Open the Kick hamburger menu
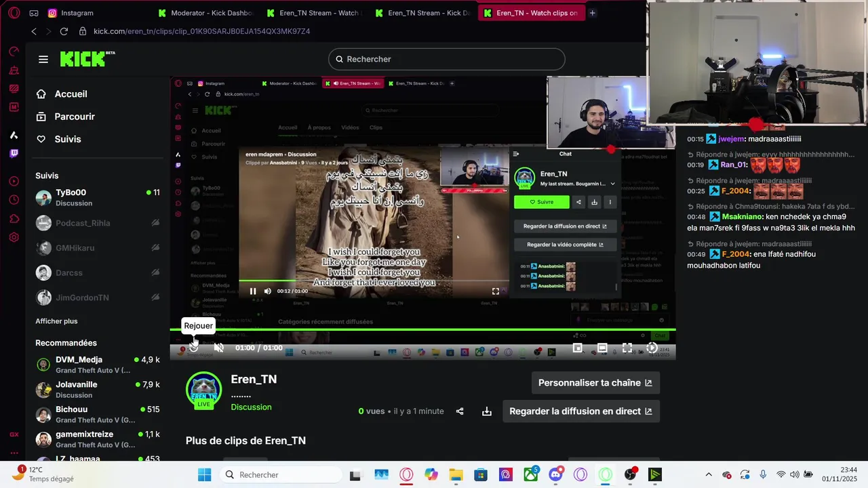 [43, 60]
